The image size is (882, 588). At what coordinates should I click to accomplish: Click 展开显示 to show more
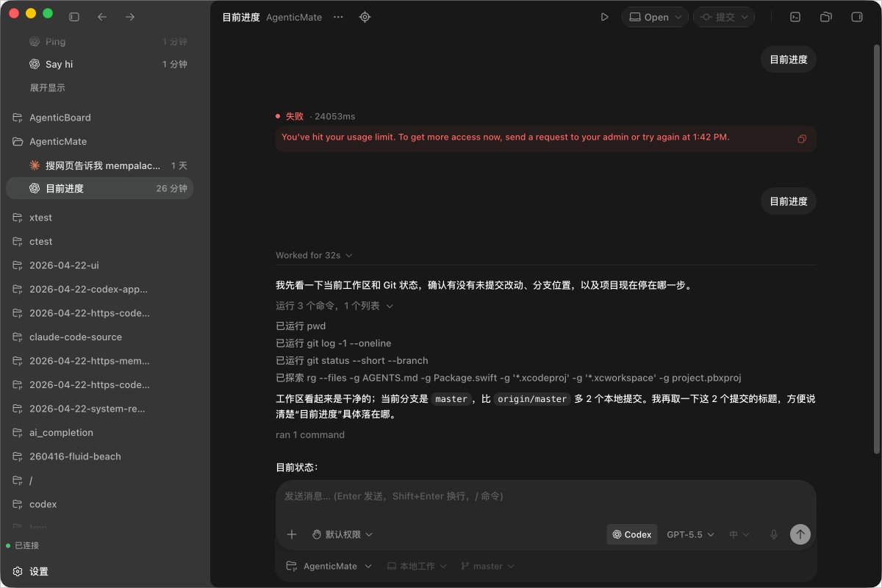click(47, 87)
